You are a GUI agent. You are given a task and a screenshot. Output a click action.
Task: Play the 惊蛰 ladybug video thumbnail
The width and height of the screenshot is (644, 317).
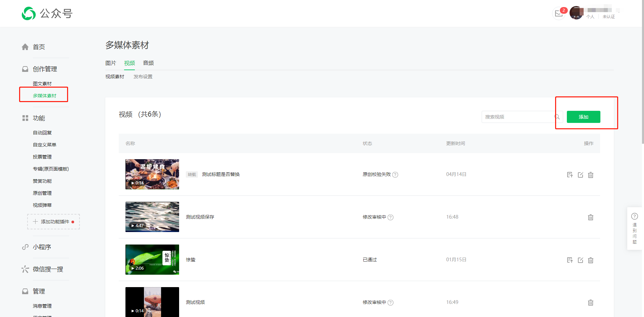[152, 260]
